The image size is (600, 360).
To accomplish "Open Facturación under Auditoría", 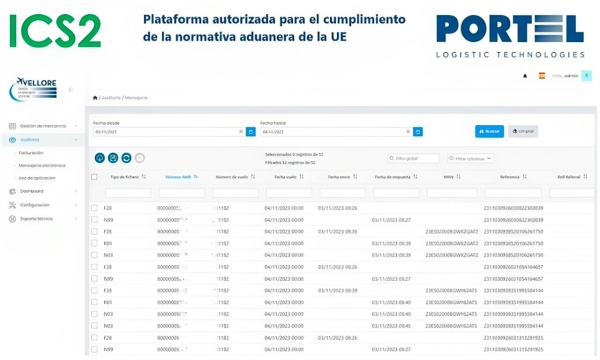I will (31, 153).
